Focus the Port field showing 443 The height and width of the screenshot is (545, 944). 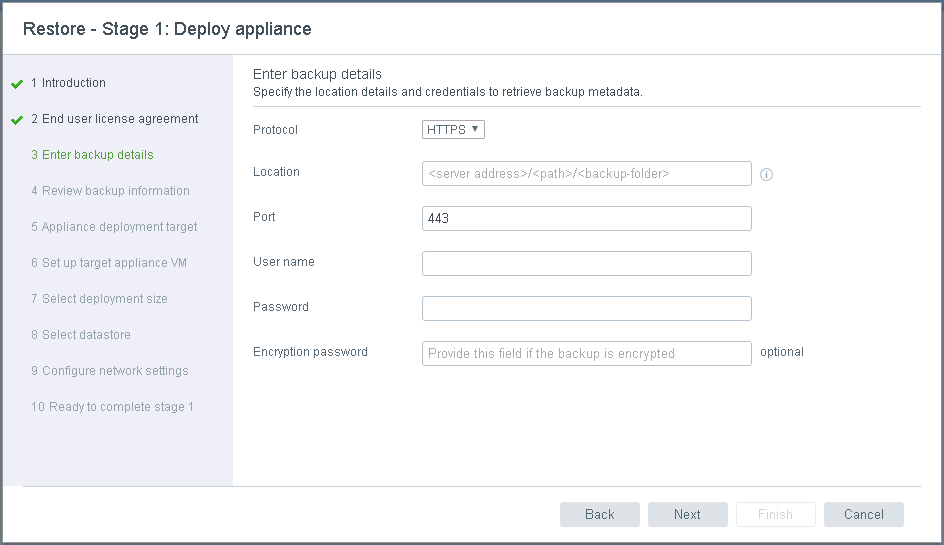pos(586,219)
